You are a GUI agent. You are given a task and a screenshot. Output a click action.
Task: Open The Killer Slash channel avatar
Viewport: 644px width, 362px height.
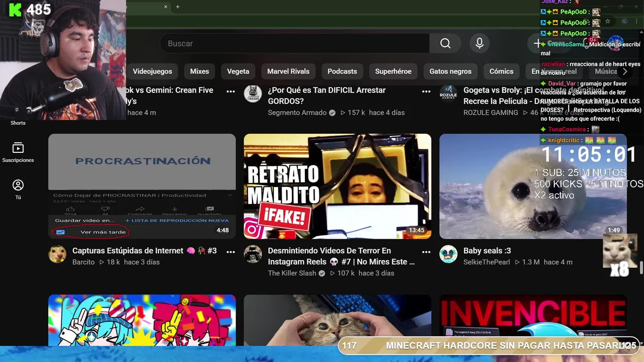(253, 254)
